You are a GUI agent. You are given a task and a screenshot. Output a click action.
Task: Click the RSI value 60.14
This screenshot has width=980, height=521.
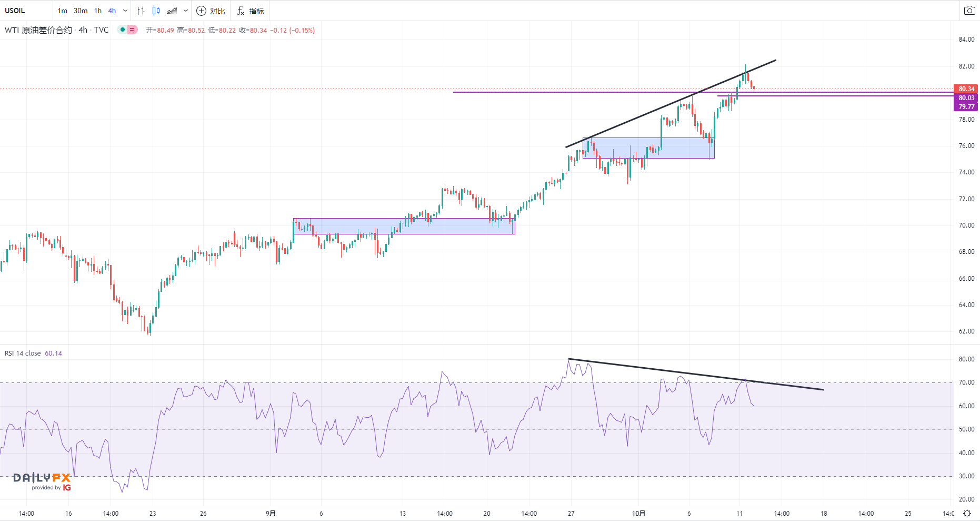coord(53,353)
